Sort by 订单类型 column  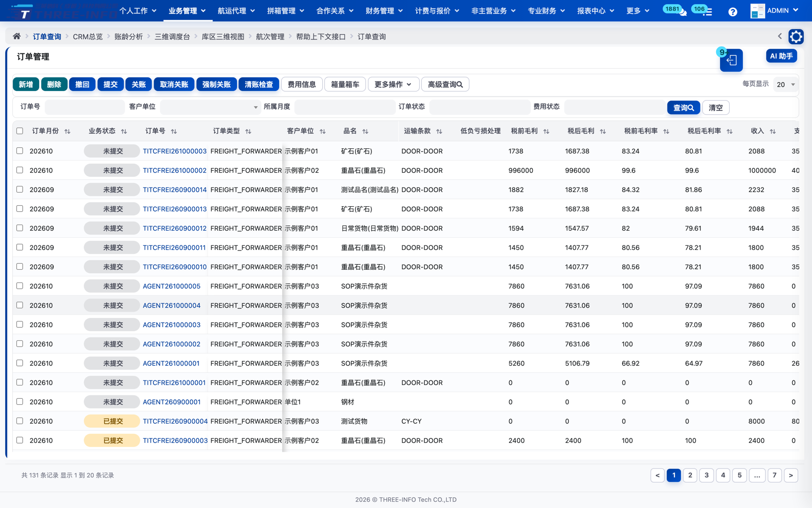pyautogui.click(x=248, y=132)
